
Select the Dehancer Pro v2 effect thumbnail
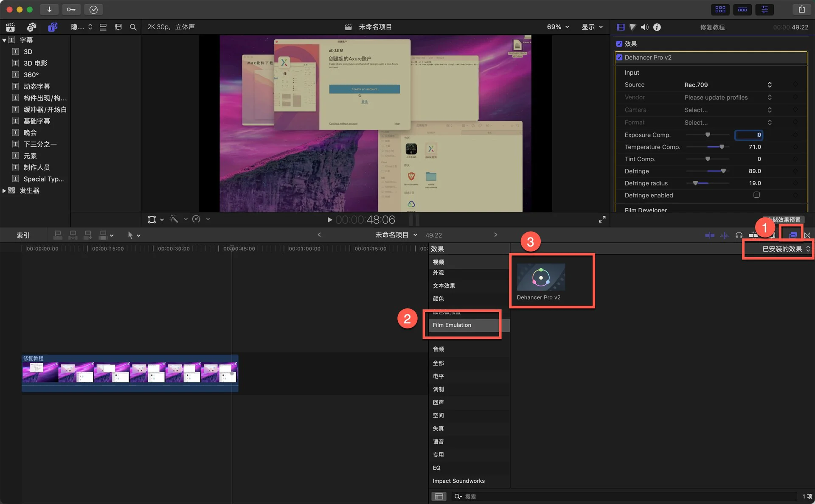540,277
